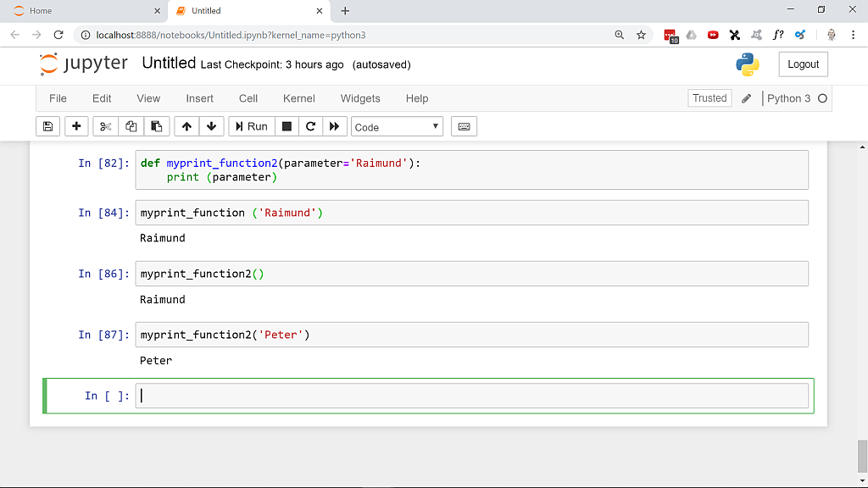This screenshot has width=868, height=488.
Task: Paste cells below icon
Action: click(157, 126)
